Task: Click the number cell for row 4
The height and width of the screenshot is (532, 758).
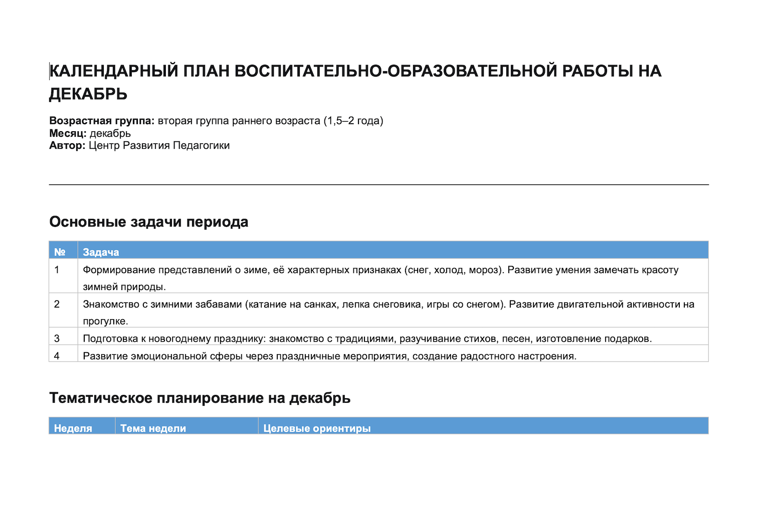Action: point(63,354)
